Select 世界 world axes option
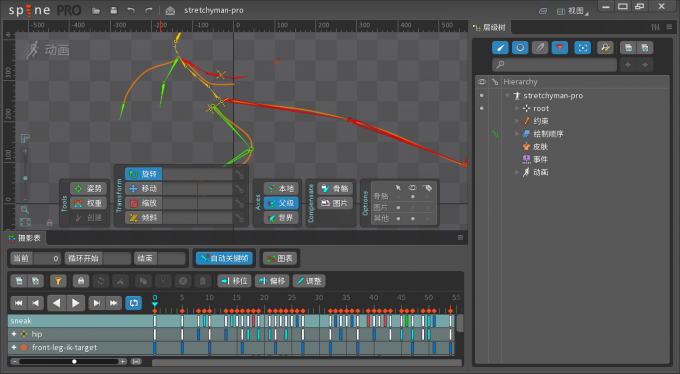The width and height of the screenshot is (680, 374). tap(281, 218)
